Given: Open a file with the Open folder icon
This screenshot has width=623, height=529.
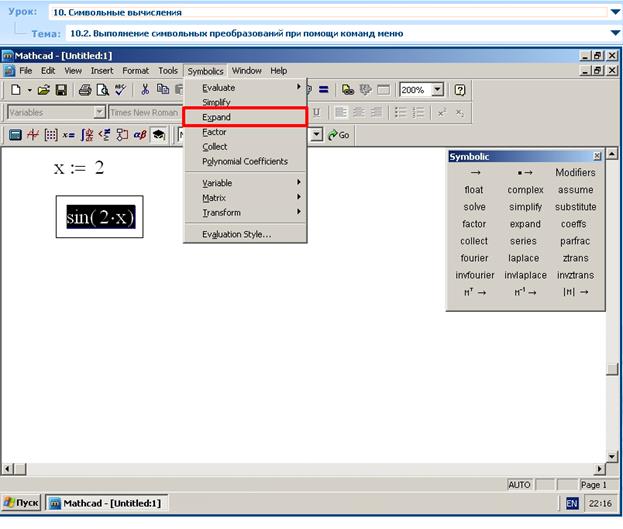Looking at the screenshot, I should [x=44, y=90].
